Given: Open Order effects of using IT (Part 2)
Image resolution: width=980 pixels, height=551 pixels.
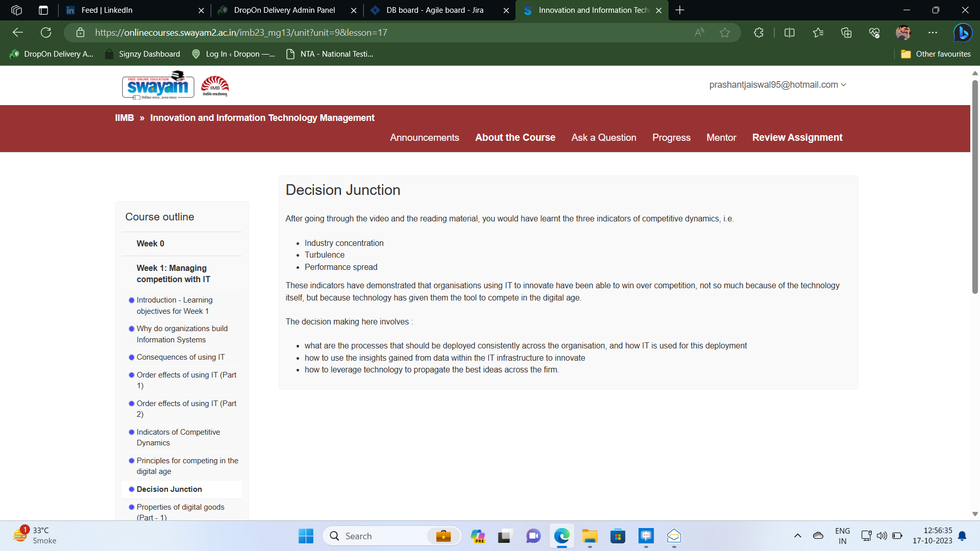Looking at the screenshot, I should [186, 409].
